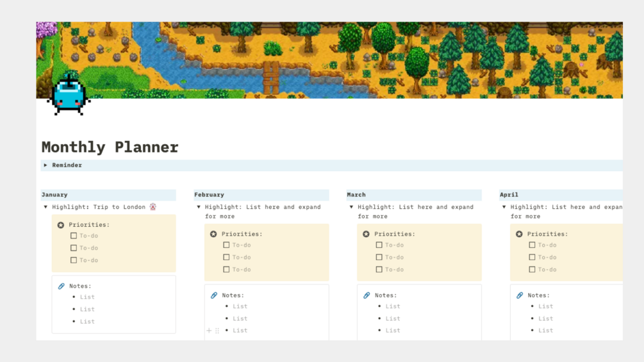Click the paperclip icon beside March Notes
The width and height of the screenshot is (644, 362).
point(367,295)
